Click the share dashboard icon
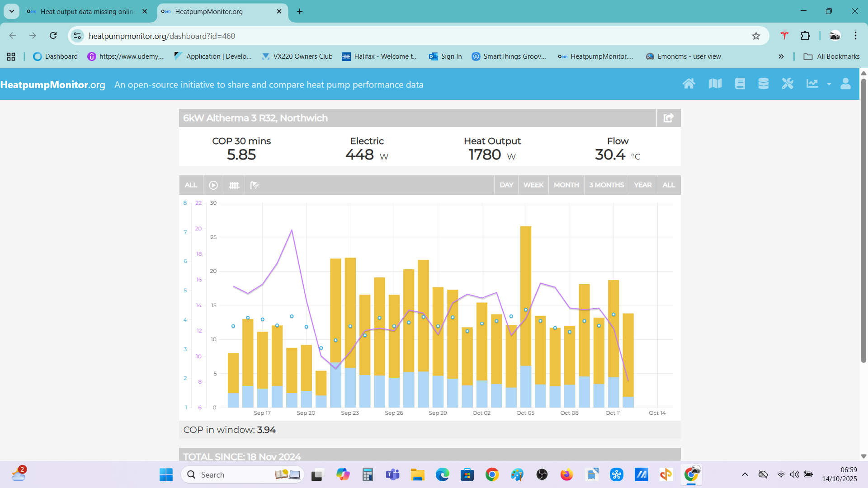The height and width of the screenshot is (488, 868). click(x=668, y=118)
